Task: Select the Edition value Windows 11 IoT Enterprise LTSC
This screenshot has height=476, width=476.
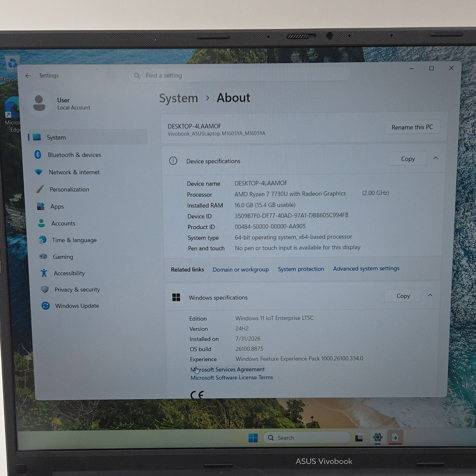Action: pyautogui.click(x=274, y=318)
